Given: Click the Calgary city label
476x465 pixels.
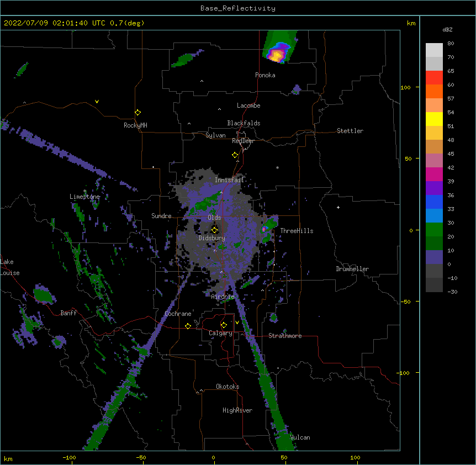Looking at the screenshot, I should [220, 333].
